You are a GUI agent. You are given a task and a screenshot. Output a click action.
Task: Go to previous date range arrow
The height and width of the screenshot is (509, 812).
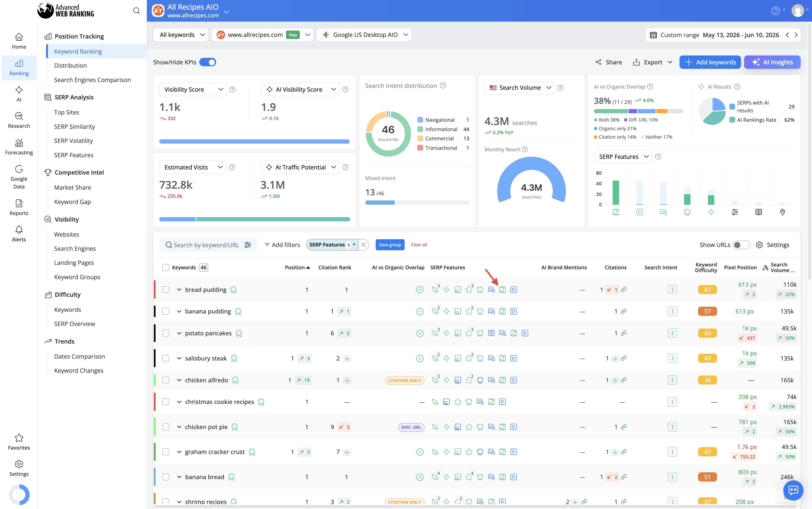[787, 35]
